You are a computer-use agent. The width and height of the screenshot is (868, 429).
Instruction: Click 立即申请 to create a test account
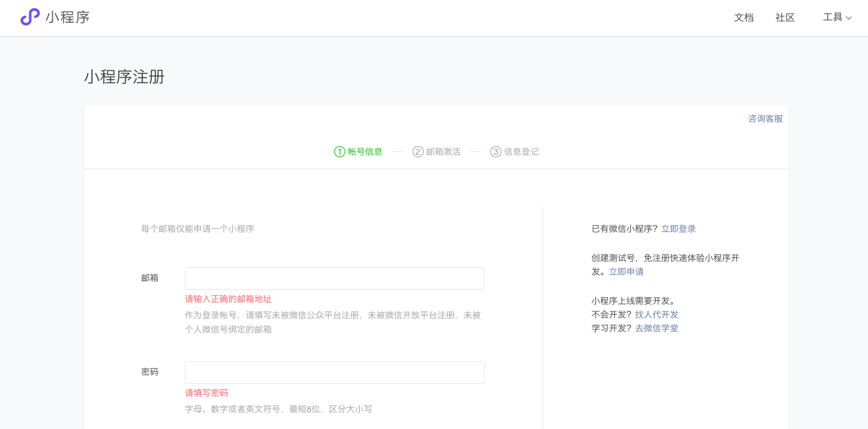pyautogui.click(x=626, y=272)
